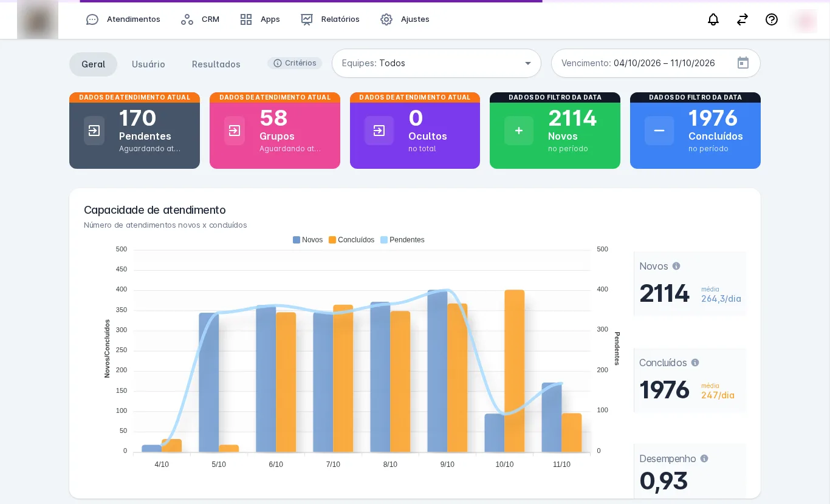Click the CRM nodes icon

187,19
